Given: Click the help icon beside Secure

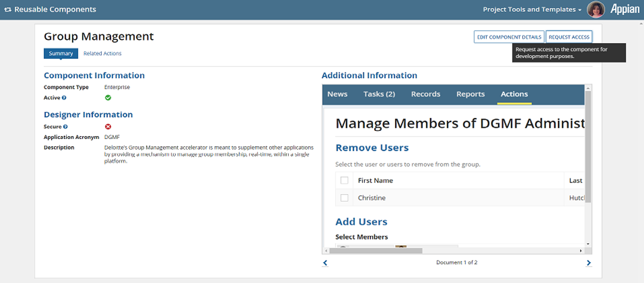Looking at the screenshot, I should tap(65, 127).
